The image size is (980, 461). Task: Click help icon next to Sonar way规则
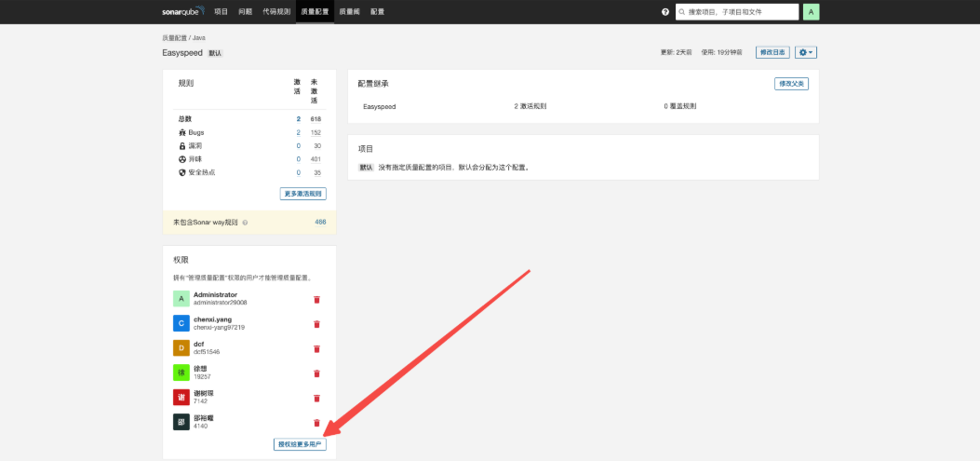click(x=245, y=222)
